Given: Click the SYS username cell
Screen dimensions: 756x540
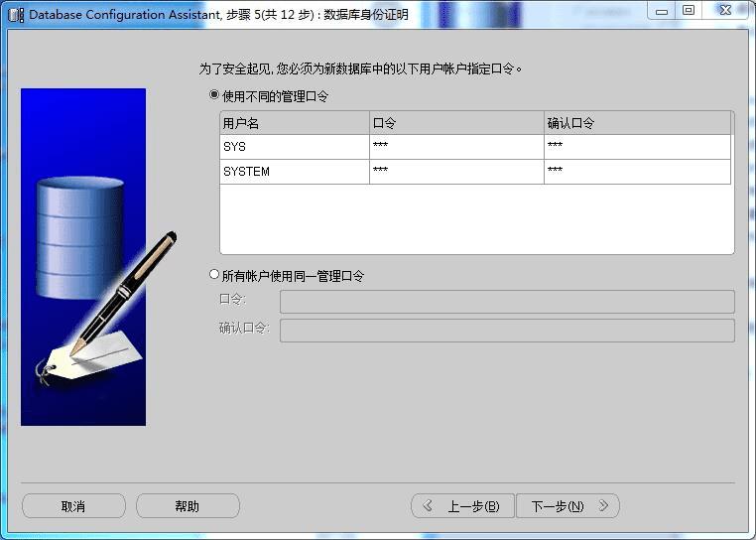Looking at the screenshot, I should pos(295,147).
